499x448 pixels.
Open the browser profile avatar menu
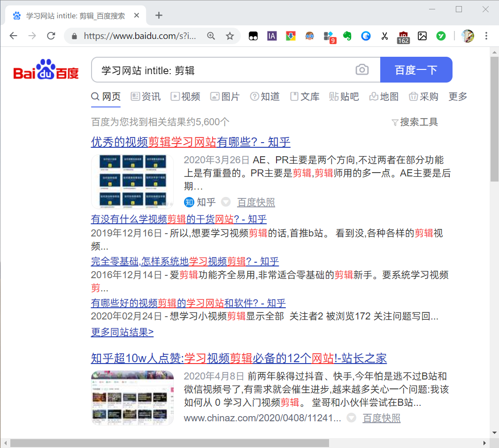click(468, 36)
